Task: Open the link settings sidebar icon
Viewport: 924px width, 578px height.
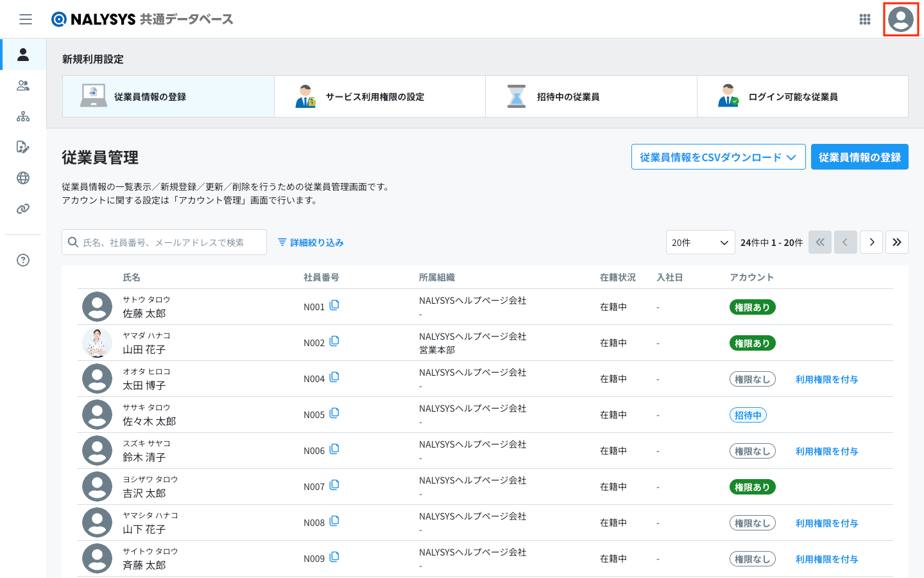Action: coord(23,209)
